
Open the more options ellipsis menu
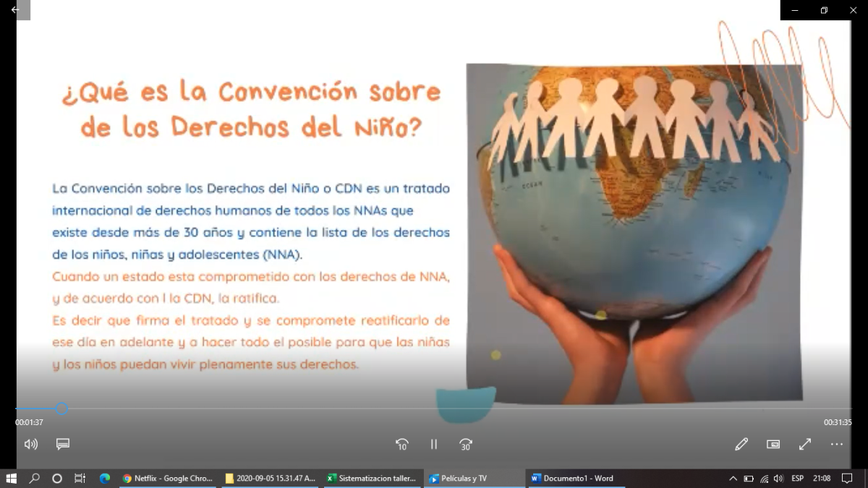coord(837,445)
